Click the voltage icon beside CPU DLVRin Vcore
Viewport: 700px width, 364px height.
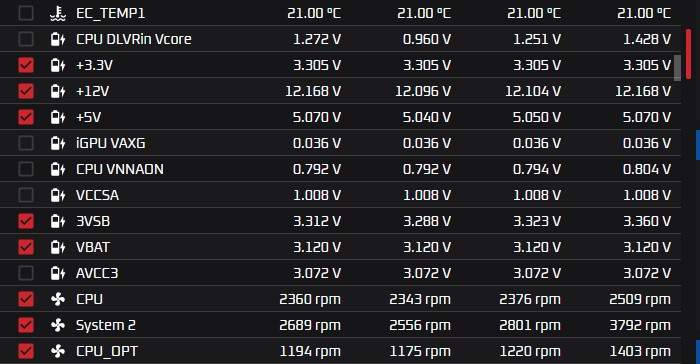[x=58, y=39]
